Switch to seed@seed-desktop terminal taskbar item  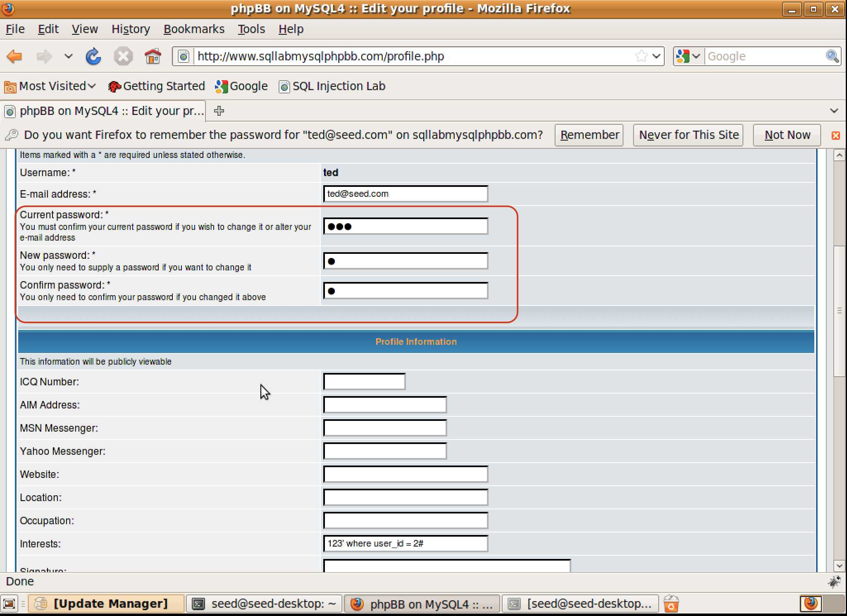264,604
